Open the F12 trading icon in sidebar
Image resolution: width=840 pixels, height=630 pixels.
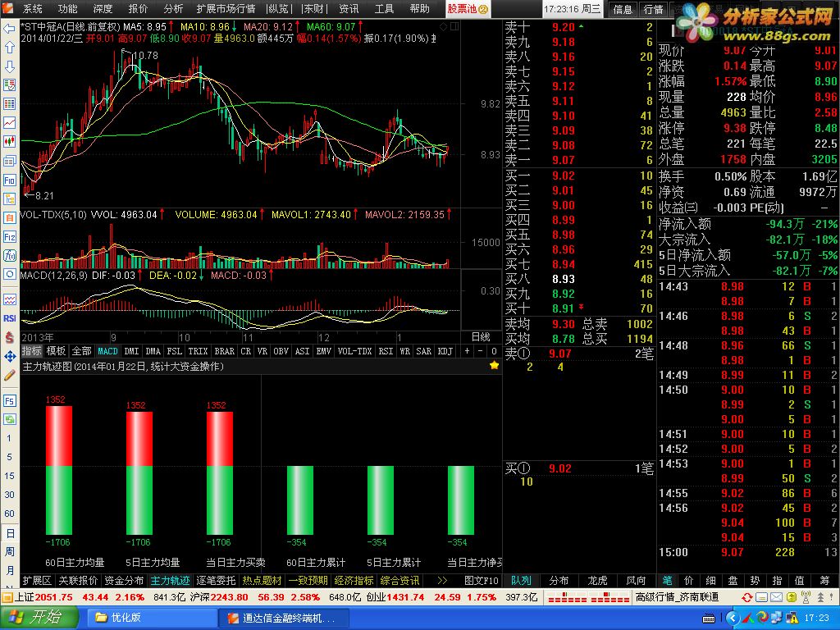coord(9,237)
